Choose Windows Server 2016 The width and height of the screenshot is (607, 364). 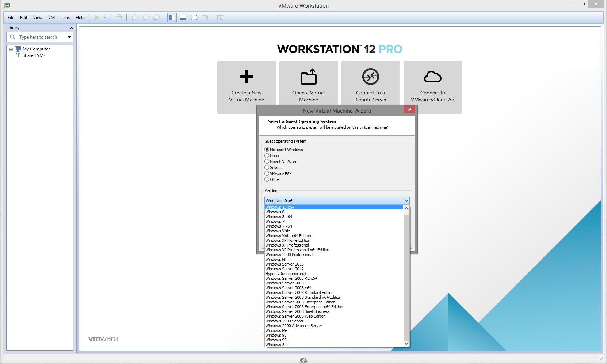[x=334, y=264]
